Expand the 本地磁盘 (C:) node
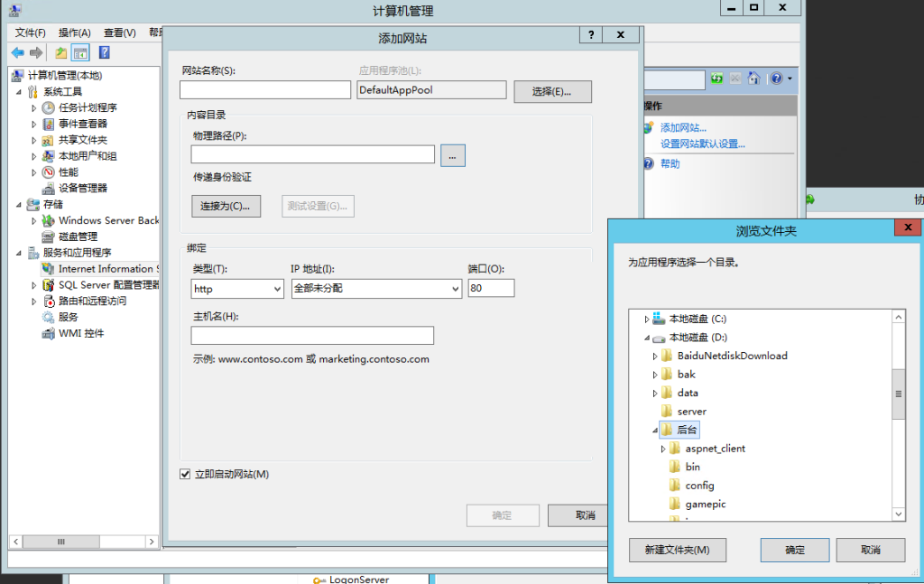This screenshot has height=584, width=924. click(x=646, y=319)
